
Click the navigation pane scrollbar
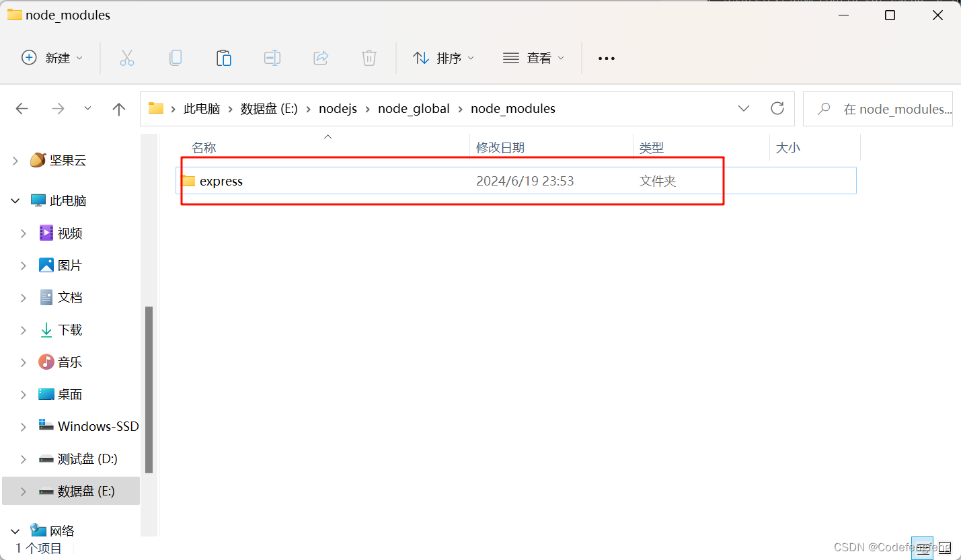[x=149, y=390]
